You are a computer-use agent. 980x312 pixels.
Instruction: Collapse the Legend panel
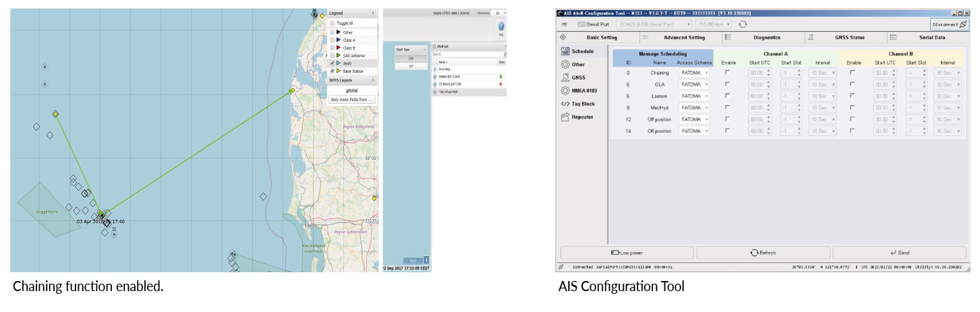(x=373, y=13)
